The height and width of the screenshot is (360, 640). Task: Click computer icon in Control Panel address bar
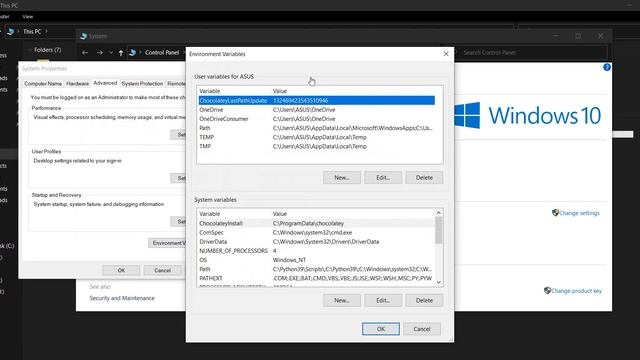pos(133,53)
